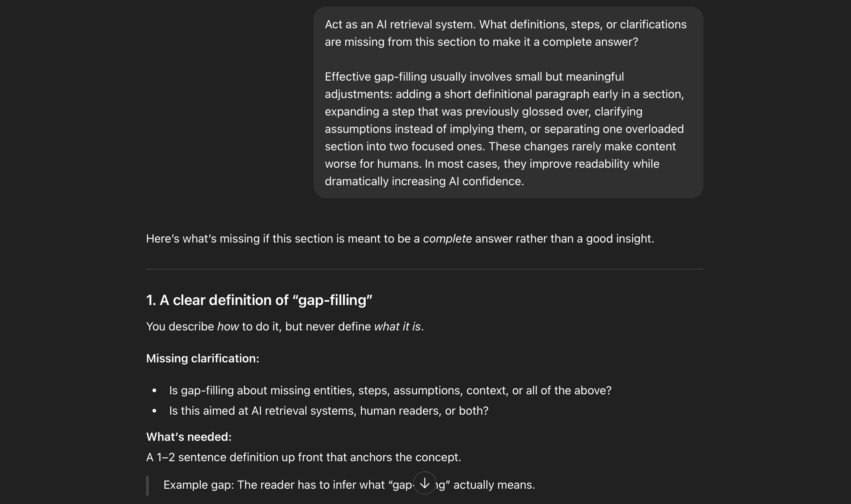The image size is (851, 504).
Task: Click the "Act as an AI retrieval system" prompt paragraph
Action: click(505, 33)
